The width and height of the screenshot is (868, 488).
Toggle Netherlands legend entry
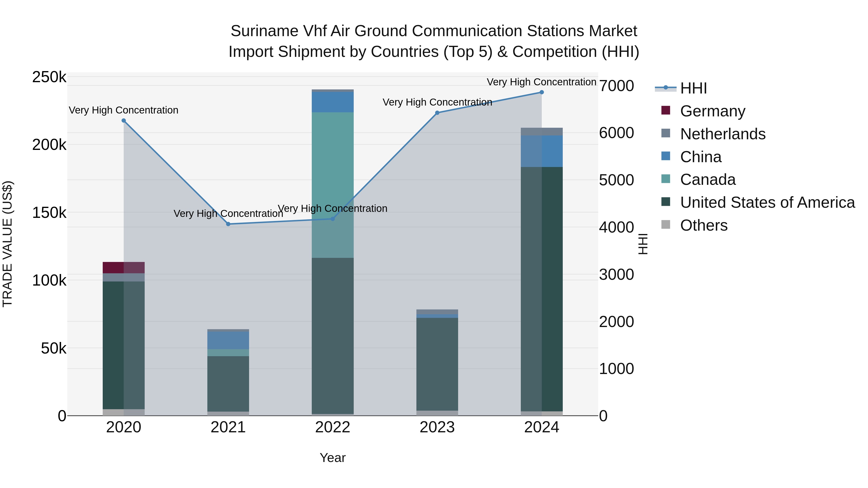(713, 134)
